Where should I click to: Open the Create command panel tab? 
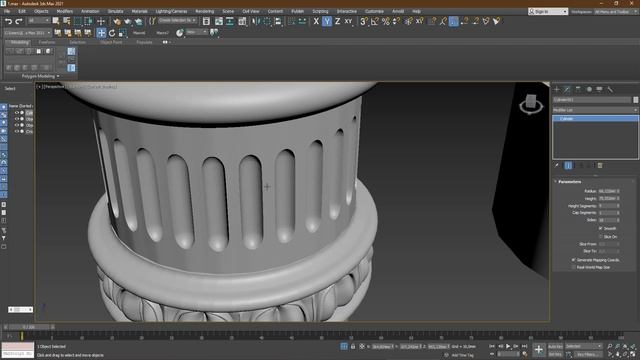click(x=557, y=89)
